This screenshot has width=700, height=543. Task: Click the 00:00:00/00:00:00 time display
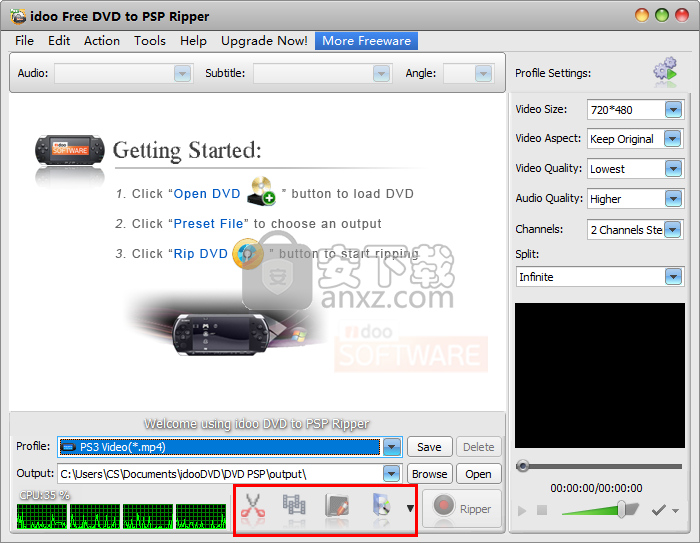tap(596, 488)
